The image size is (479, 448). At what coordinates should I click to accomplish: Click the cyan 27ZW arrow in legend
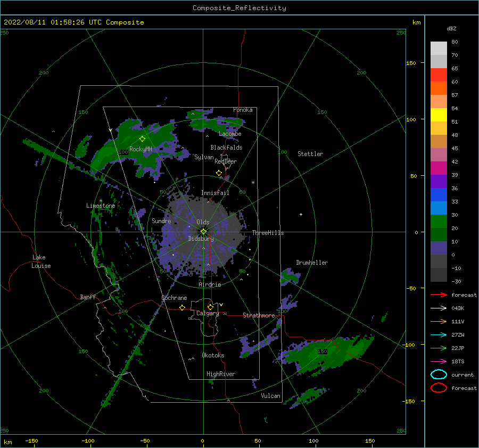pos(439,335)
